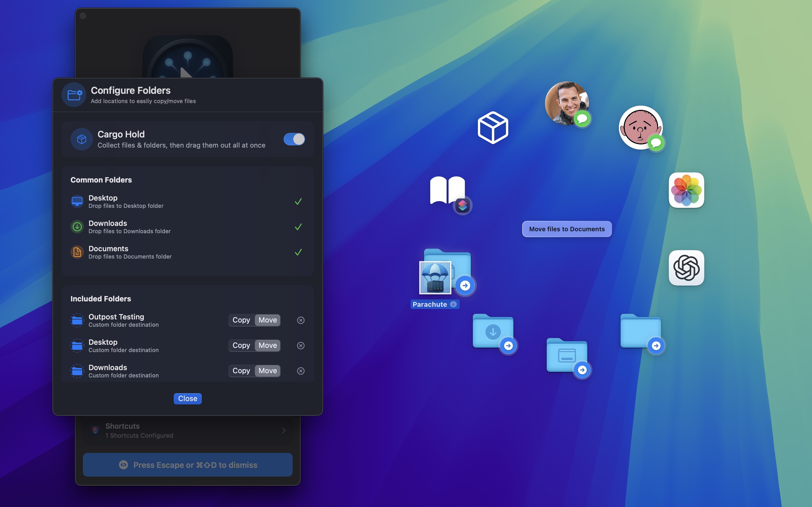Click the Outpost Testing dashed folder icon

(x=77, y=320)
